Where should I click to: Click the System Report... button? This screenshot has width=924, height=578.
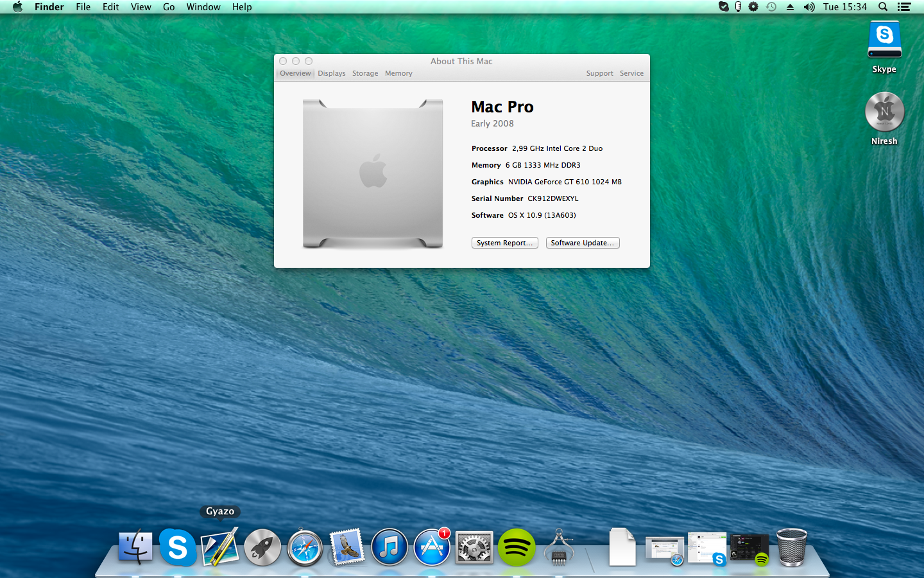pyautogui.click(x=505, y=243)
